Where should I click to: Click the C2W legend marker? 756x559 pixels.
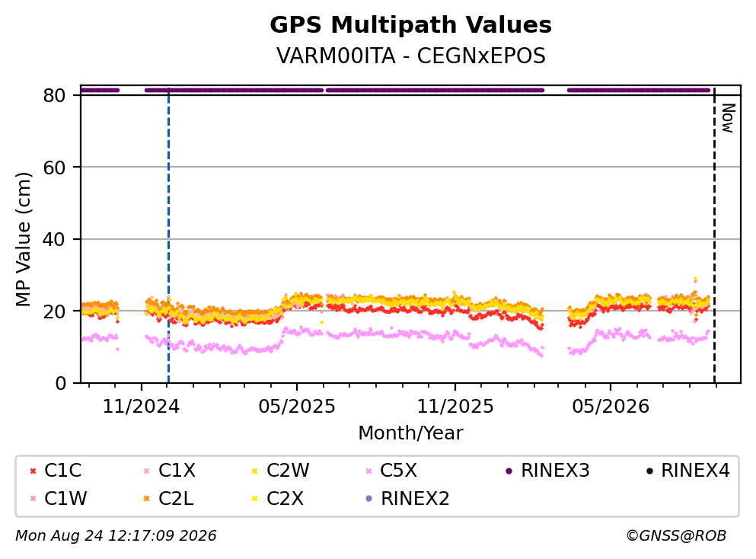coord(255,471)
